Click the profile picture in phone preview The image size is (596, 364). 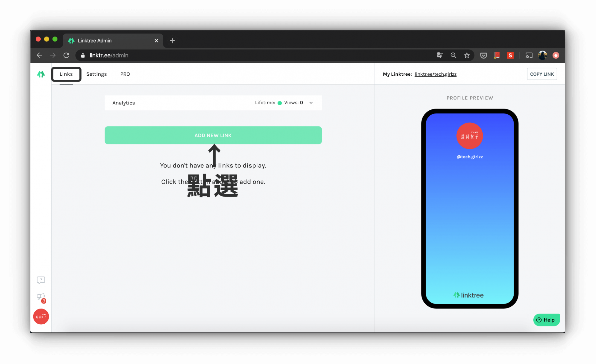click(469, 136)
